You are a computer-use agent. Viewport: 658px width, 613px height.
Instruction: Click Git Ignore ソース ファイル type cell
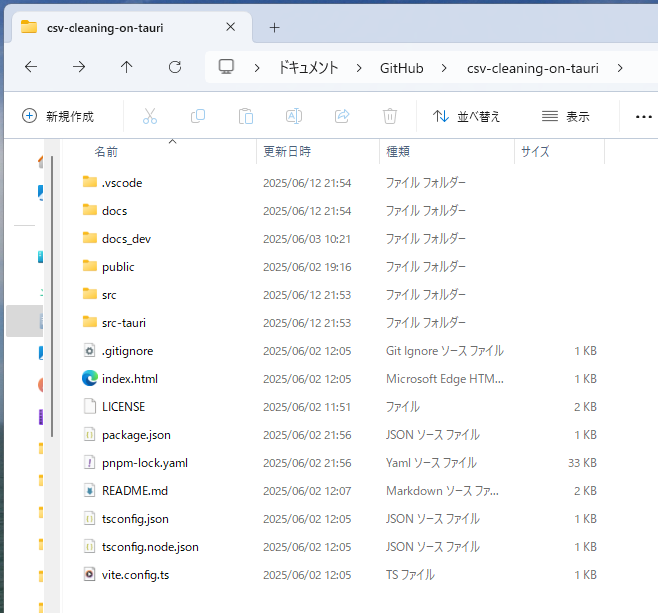pos(444,351)
